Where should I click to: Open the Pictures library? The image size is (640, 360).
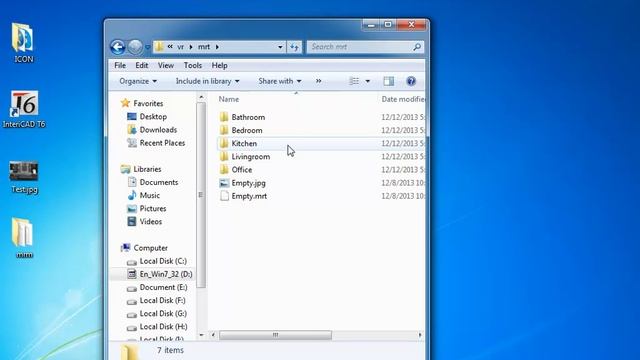click(153, 208)
